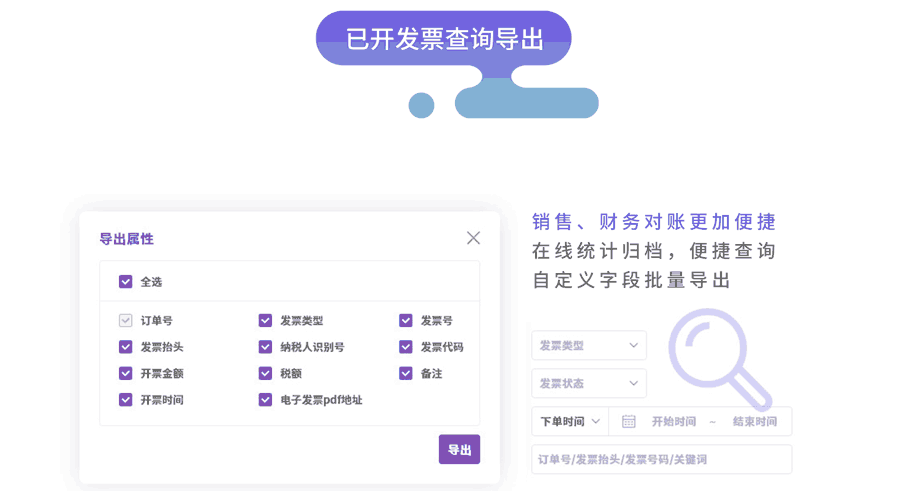Uncheck the 开票时间 checkbox
Image resolution: width=910 pixels, height=491 pixels.
click(125, 400)
